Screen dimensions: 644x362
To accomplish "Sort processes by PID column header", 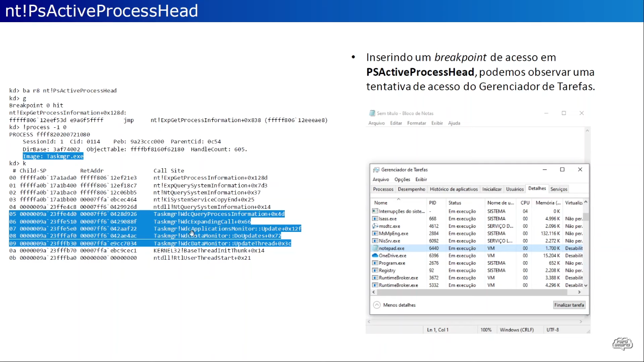I will (433, 203).
